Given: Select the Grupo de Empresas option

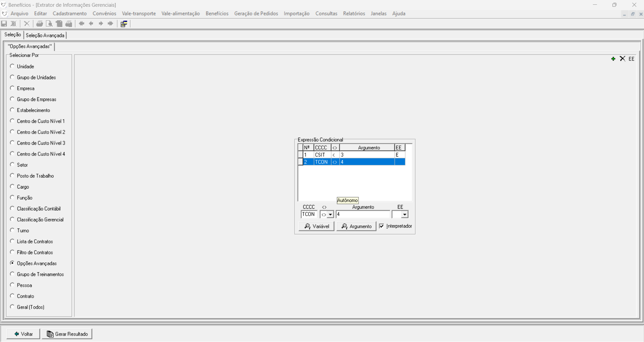Looking at the screenshot, I should click(12, 99).
